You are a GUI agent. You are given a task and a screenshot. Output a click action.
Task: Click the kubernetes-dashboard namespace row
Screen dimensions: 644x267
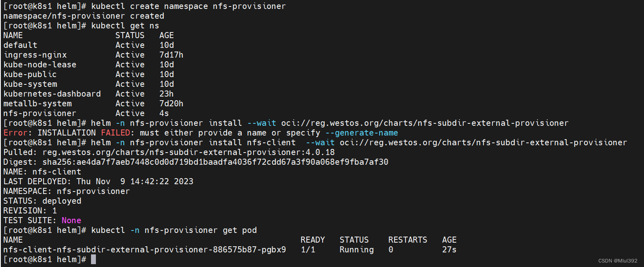point(52,94)
